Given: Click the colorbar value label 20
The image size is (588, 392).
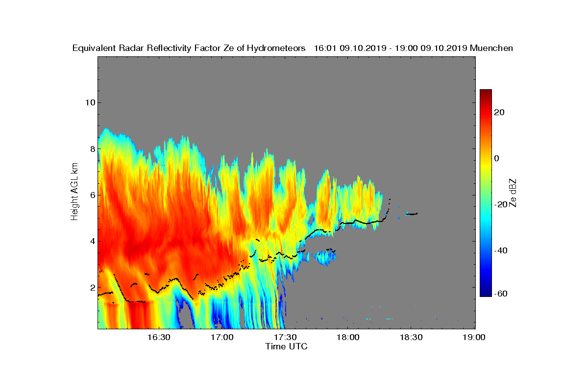Looking at the screenshot, I should click(x=500, y=112).
